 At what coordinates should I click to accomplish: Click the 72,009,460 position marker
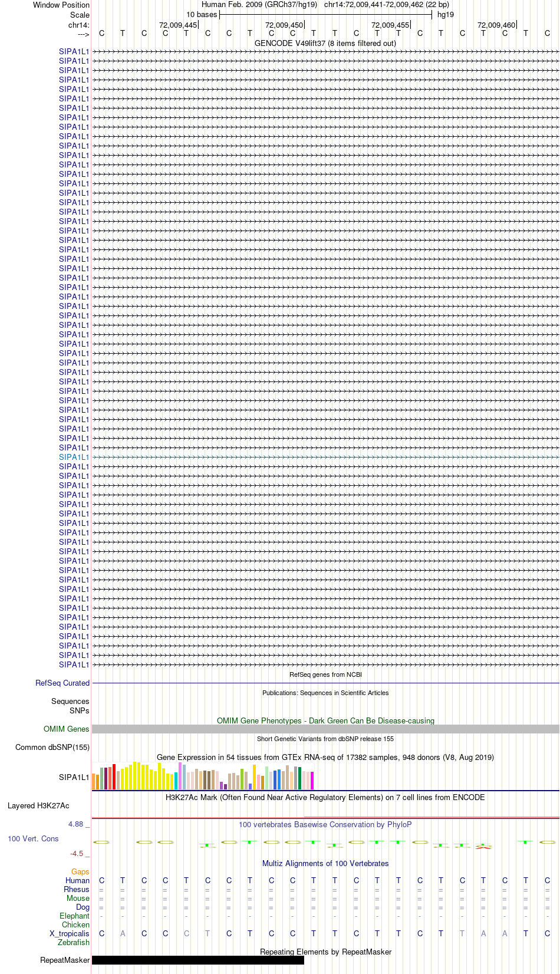coord(496,25)
